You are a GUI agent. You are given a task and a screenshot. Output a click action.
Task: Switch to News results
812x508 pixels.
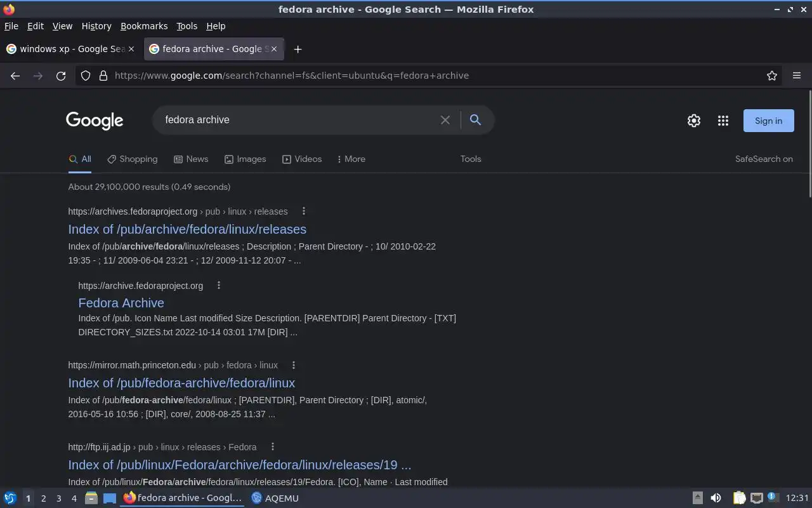191,159
